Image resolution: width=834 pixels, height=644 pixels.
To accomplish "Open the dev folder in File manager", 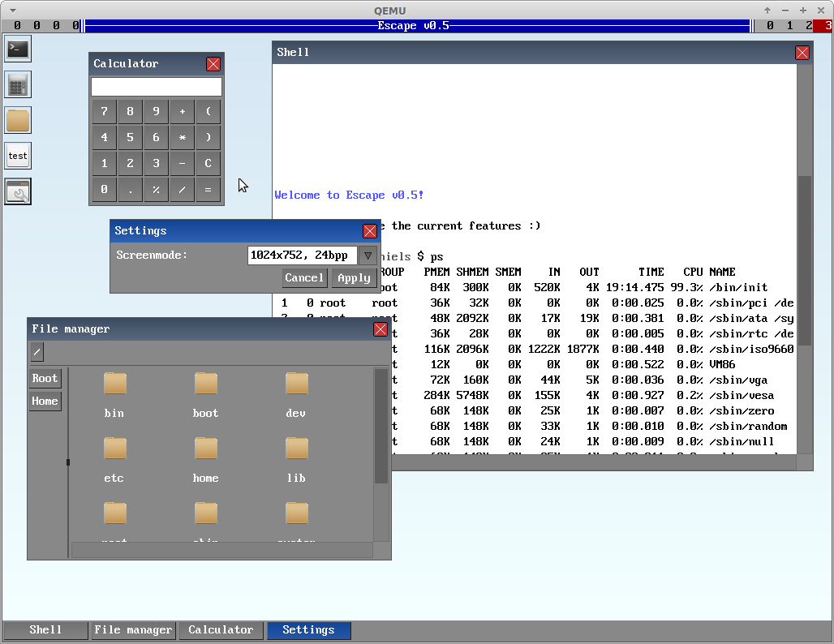I will click(x=296, y=394).
